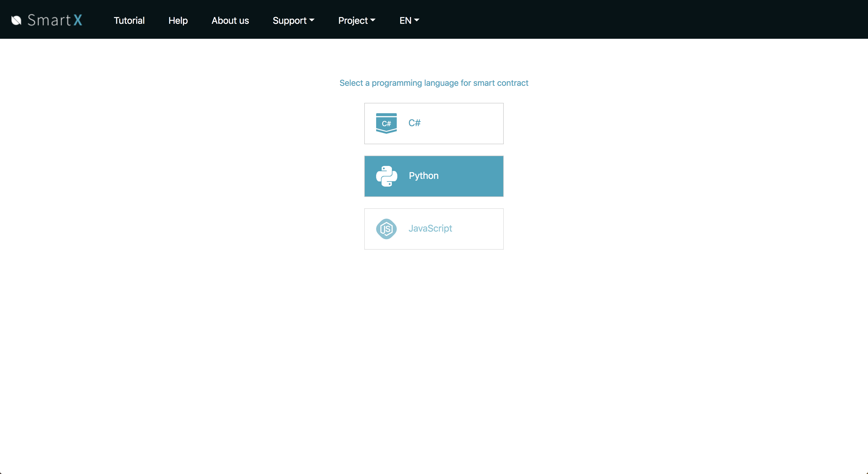Choose the C# language option
This screenshot has height=474, width=868.
(434, 123)
